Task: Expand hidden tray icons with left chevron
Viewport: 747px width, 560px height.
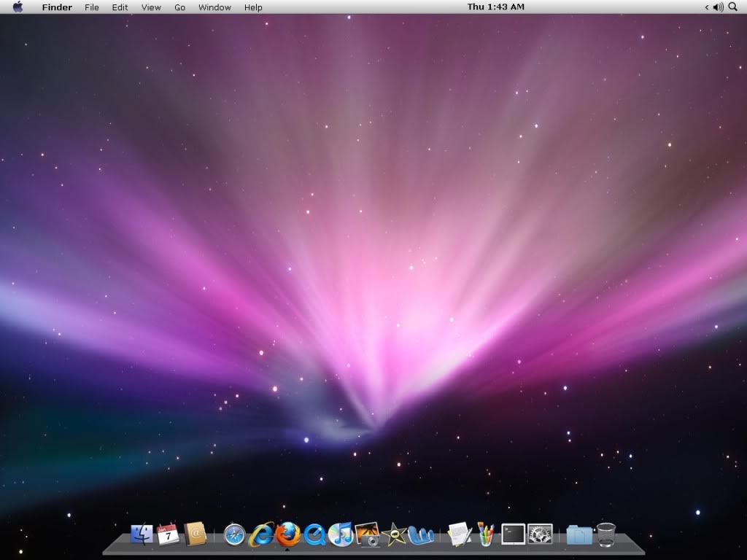Action: point(706,7)
